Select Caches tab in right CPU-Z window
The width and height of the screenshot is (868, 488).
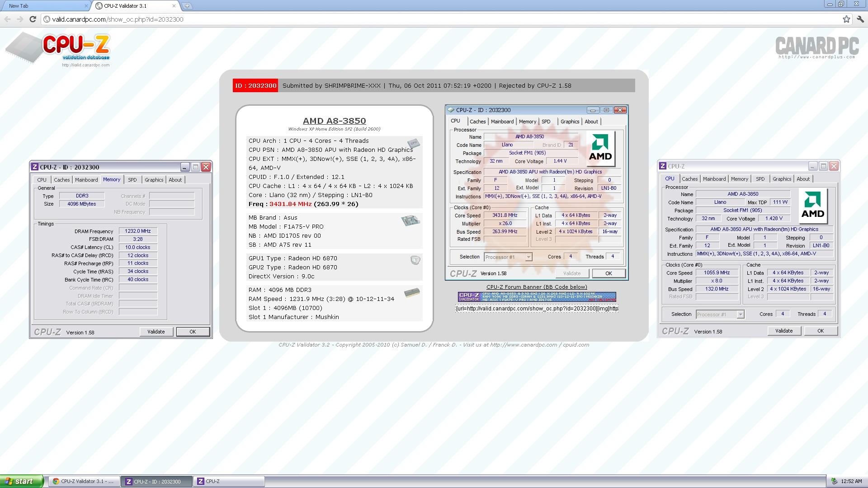coord(690,179)
